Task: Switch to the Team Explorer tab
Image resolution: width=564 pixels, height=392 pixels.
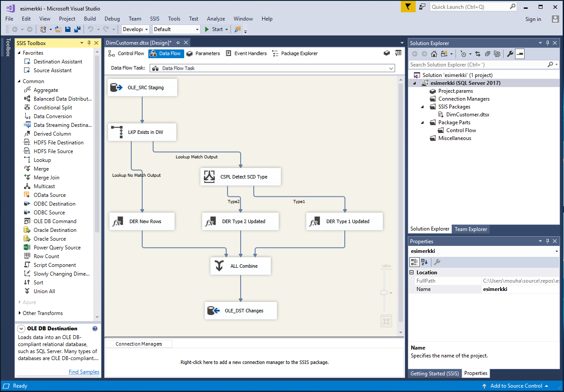Action: click(471, 229)
